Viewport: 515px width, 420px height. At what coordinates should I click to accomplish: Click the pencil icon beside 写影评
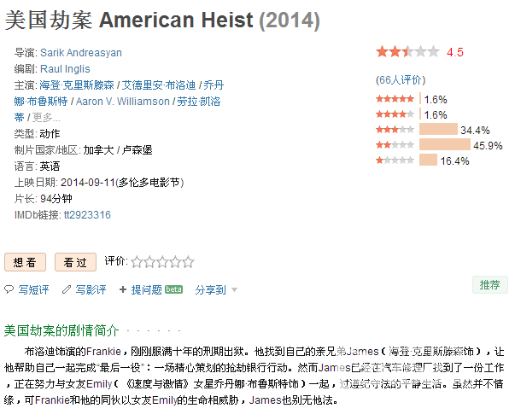click(x=67, y=289)
